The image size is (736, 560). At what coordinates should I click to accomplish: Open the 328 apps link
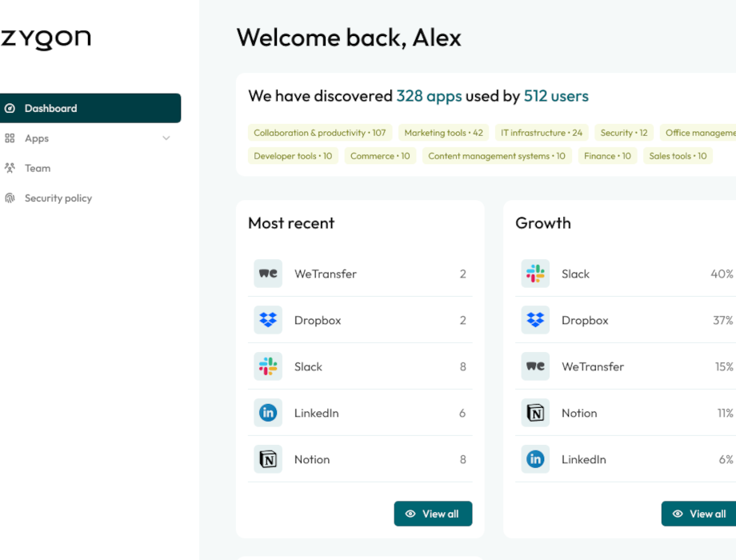(x=429, y=96)
